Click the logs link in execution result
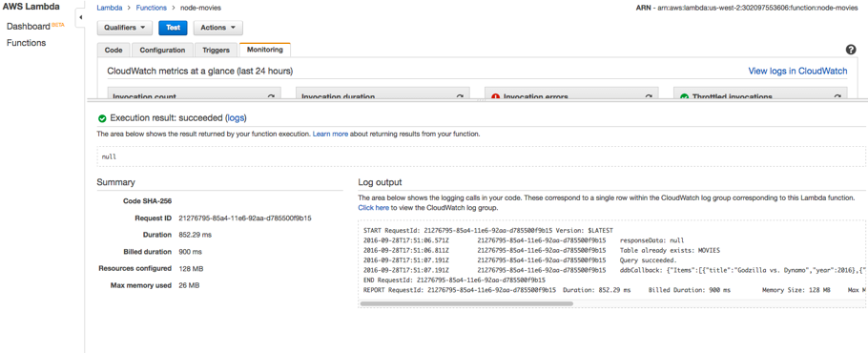This screenshot has width=868, height=353. click(236, 118)
